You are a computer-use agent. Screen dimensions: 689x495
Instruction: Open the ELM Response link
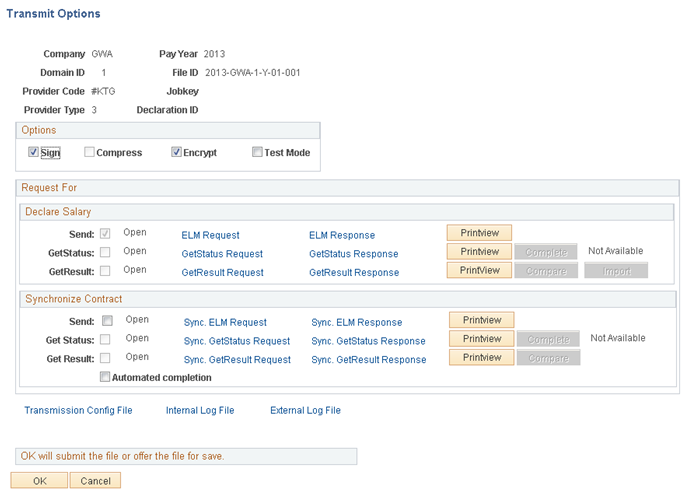(342, 235)
